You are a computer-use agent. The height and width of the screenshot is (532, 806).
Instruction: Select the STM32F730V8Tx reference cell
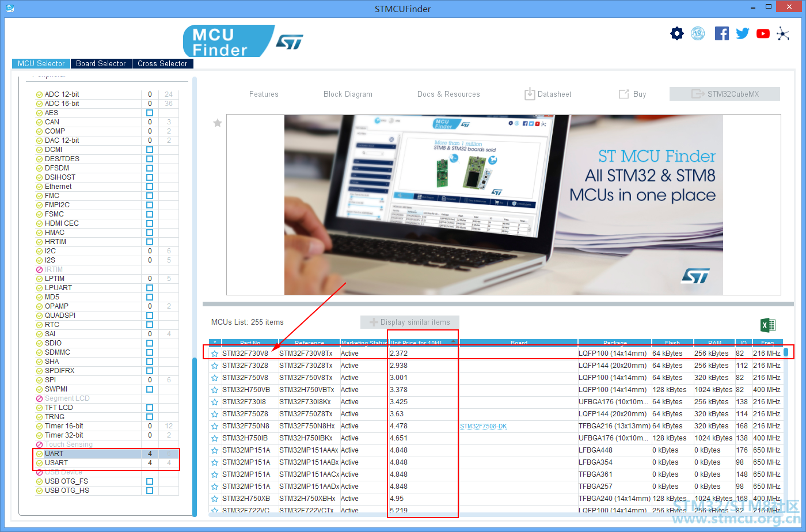coord(309,354)
